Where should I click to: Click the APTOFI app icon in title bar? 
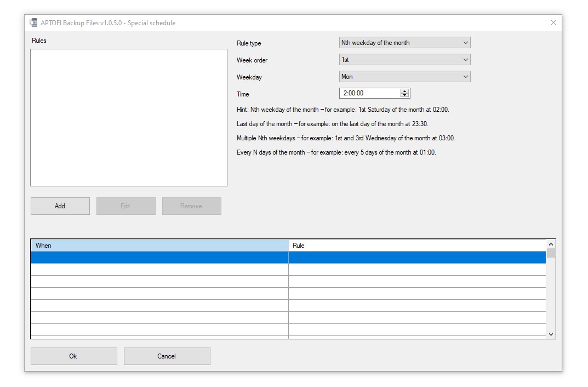coord(33,23)
